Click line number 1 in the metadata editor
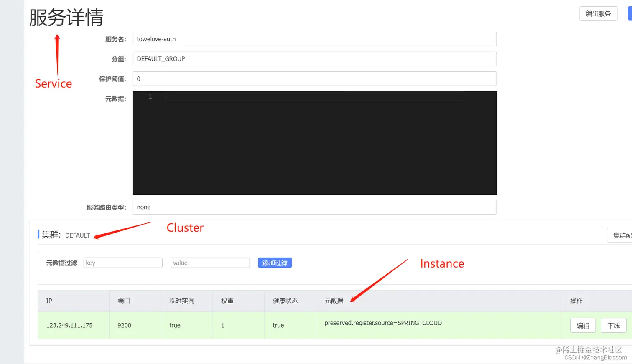 150,96
